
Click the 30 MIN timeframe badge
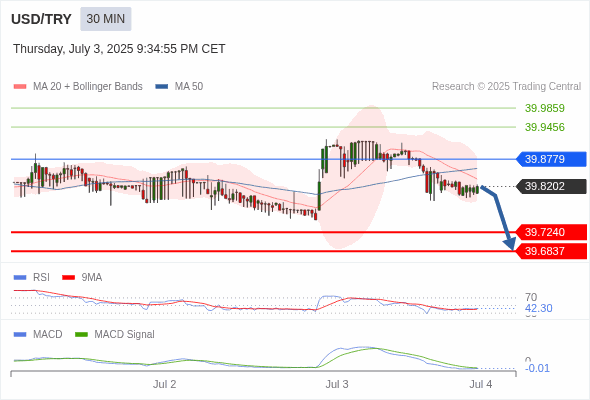click(106, 19)
